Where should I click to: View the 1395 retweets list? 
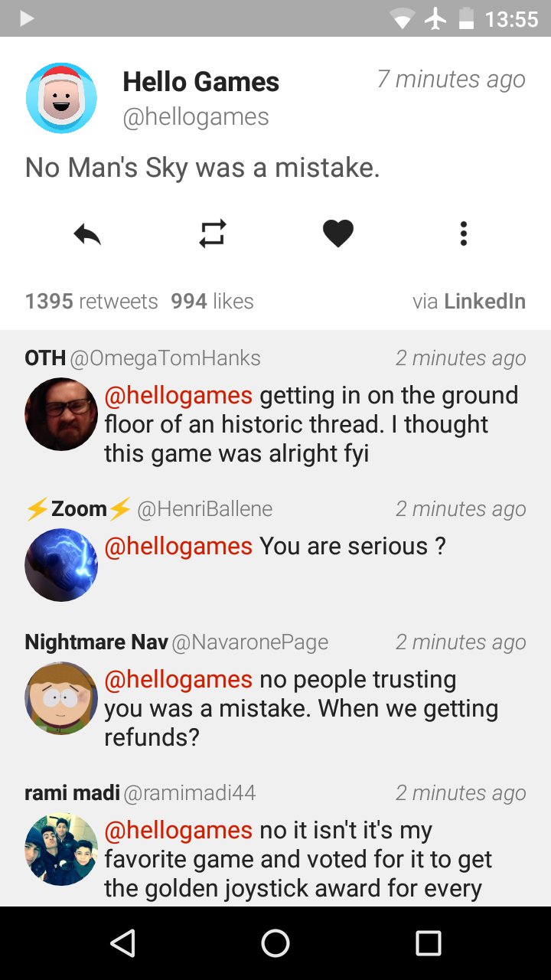pyautogui.click(x=91, y=302)
